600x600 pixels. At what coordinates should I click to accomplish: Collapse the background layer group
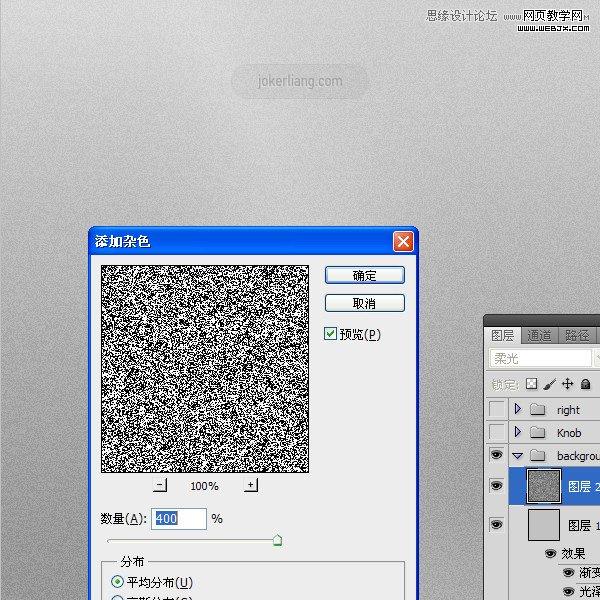518,456
